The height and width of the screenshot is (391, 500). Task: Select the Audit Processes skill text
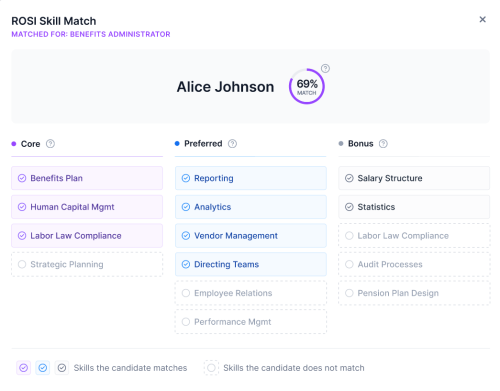390,264
